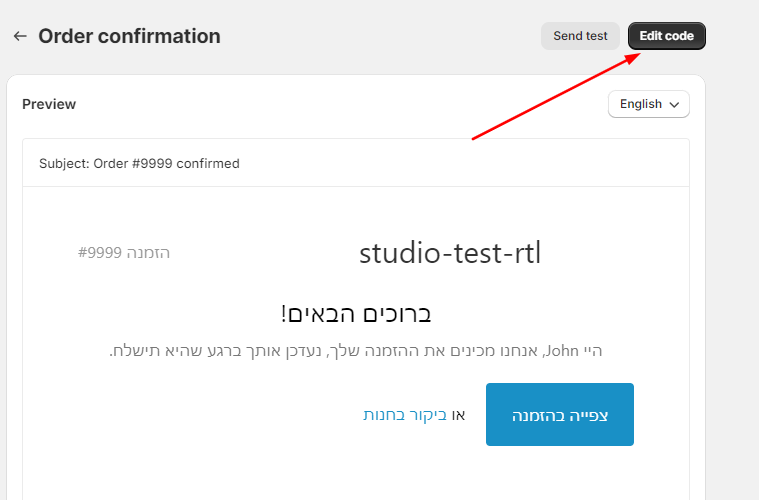
Task: Go back using the left arrow icon
Action: (x=20, y=36)
